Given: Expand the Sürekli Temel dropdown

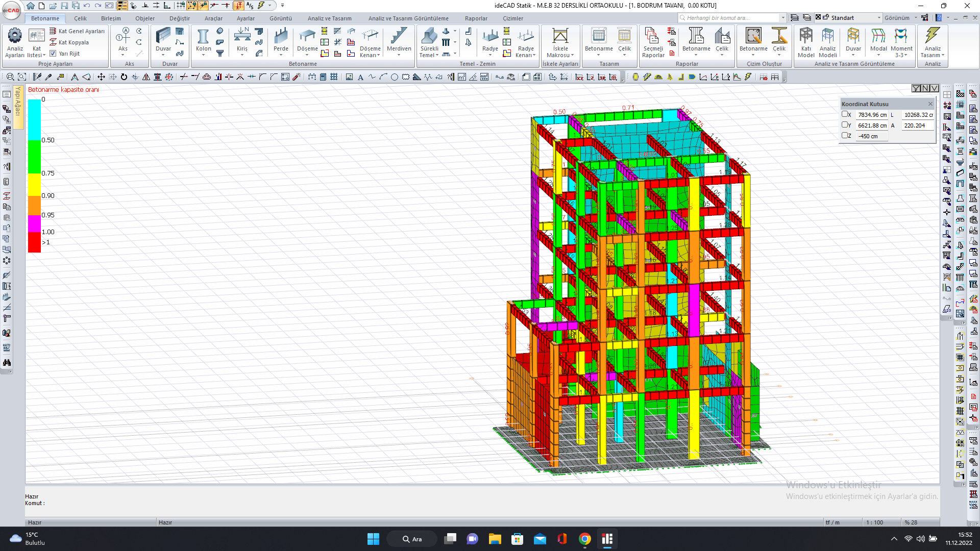Looking at the screenshot, I should coord(437,55).
